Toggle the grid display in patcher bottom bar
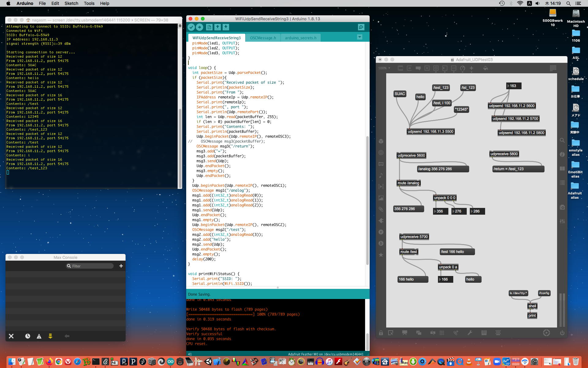The height and width of the screenshot is (368, 588). coord(442,333)
